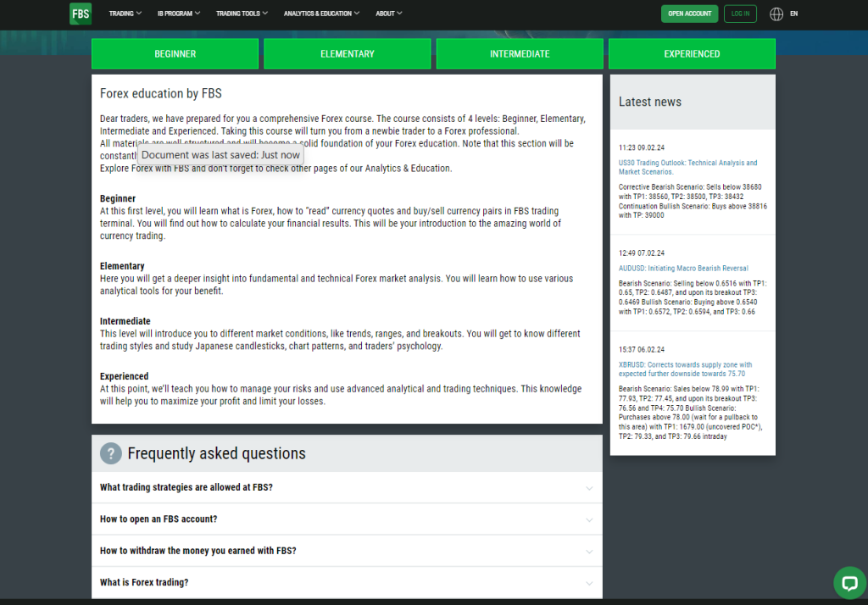868x605 pixels.
Task: Open the About menu
Action: point(389,14)
